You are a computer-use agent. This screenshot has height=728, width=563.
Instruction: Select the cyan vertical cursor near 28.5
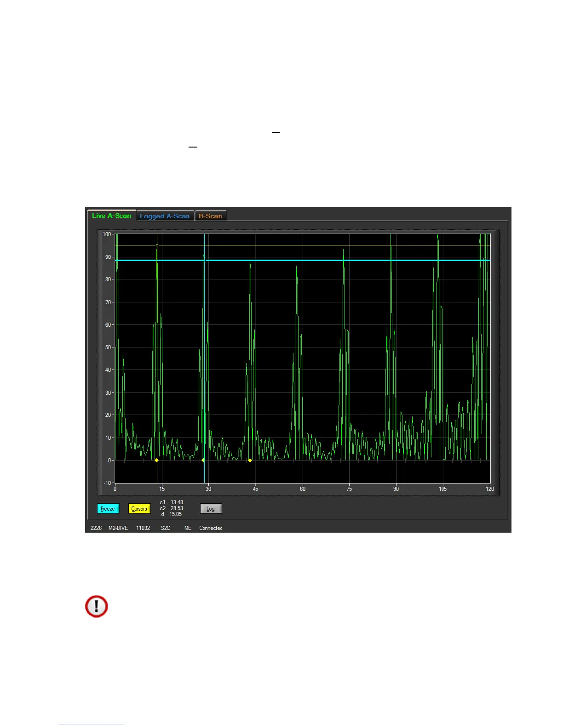click(204, 358)
